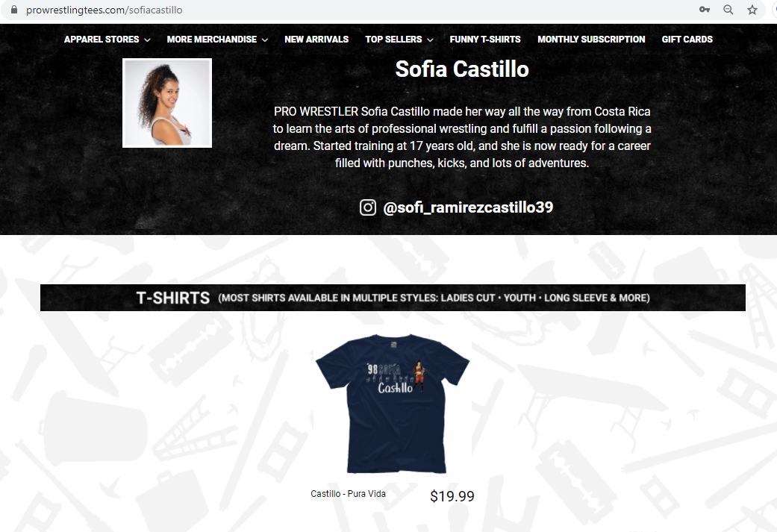Open the New Arrivals menu item
The image size is (777, 532).
tap(316, 39)
